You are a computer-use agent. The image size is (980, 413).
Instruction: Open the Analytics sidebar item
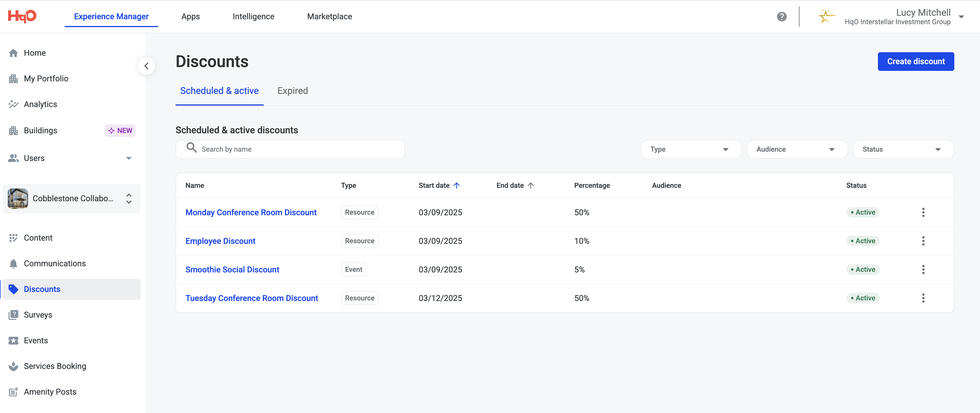(40, 104)
